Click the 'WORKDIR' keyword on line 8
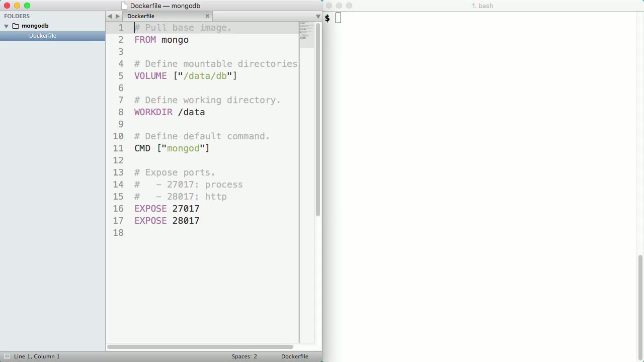This screenshot has width=644, height=362. point(153,112)
